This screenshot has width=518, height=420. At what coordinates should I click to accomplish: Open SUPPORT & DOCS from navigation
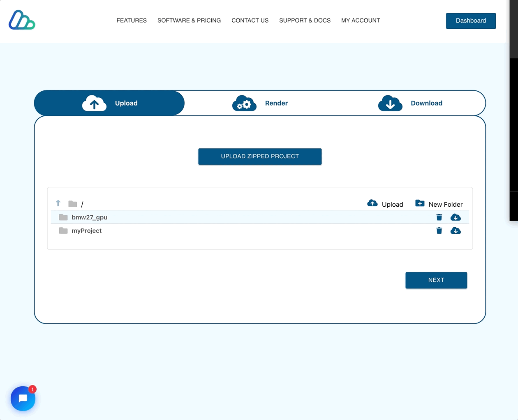coord(305,21)
